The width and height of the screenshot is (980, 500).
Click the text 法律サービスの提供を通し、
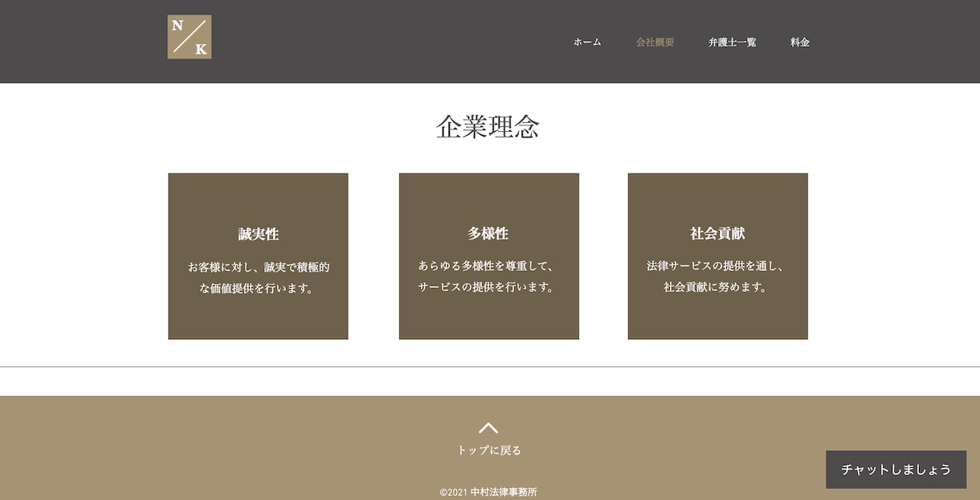pos(716,265)
